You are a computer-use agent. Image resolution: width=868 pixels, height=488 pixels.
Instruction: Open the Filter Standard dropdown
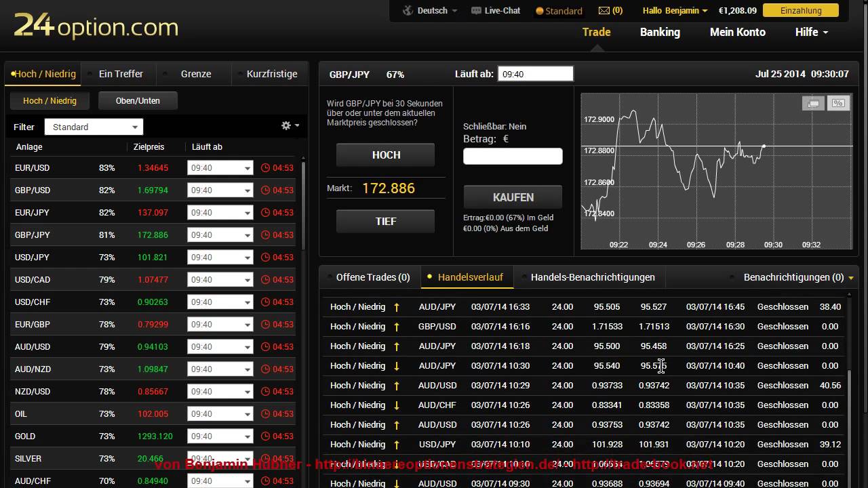(94, 127)
